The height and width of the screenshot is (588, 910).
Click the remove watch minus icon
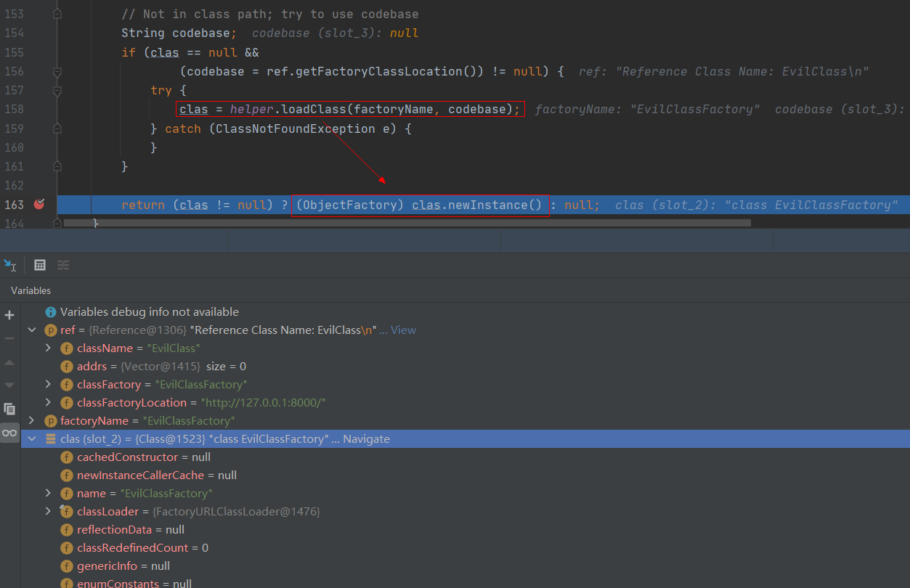[9, 338]
